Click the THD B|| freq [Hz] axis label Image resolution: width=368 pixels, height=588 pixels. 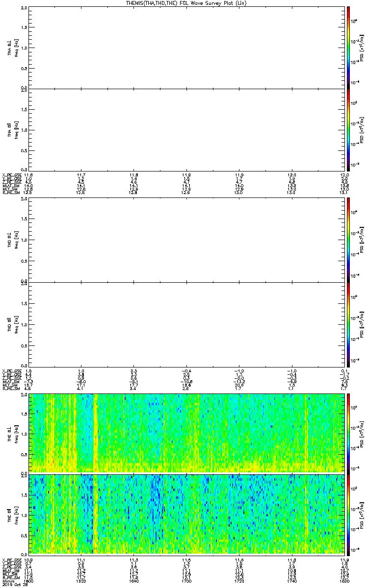17,324
